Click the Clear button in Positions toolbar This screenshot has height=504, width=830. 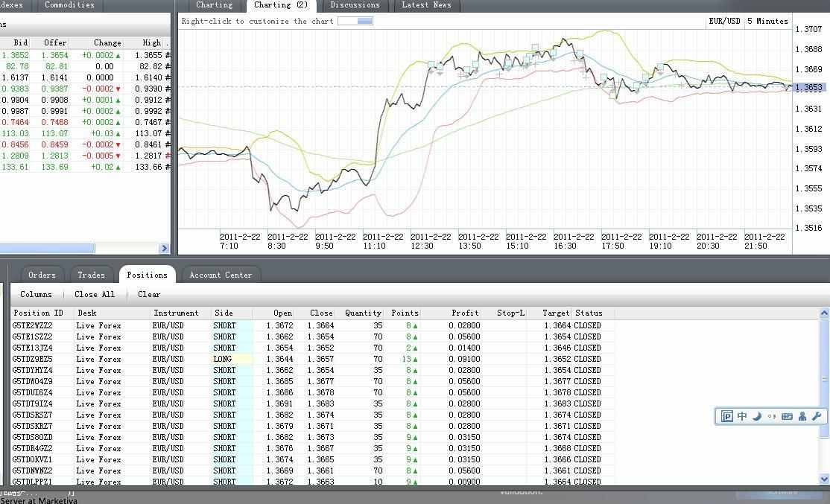(x=149, y=295)
